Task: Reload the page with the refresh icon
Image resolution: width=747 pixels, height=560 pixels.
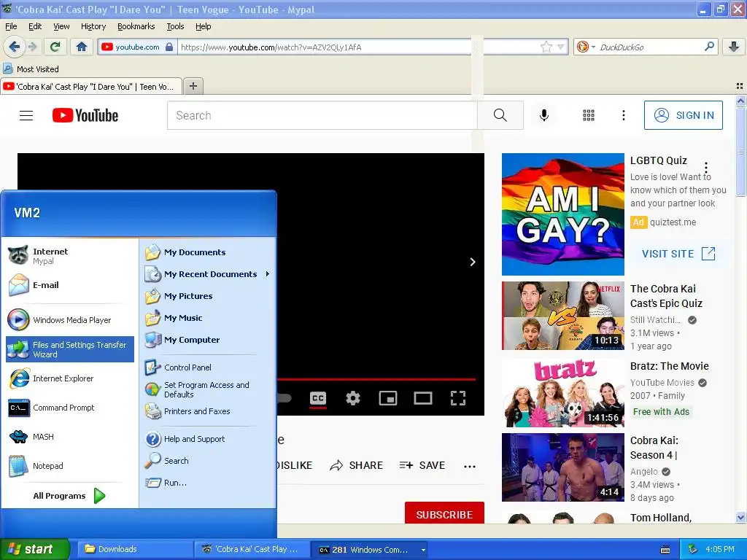Action: pyautogui.click(x=55, y=47)
